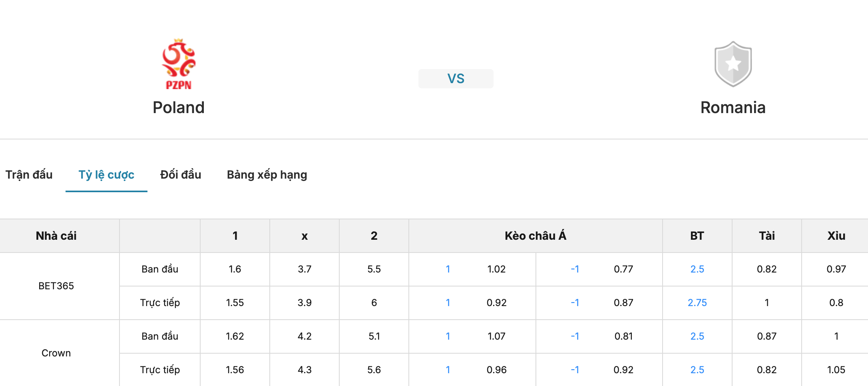Viewport: 868px width, 386px height.
Task: Click BET365 Ban đầu Tài value 0.82
Action: [x=766, y=269]
